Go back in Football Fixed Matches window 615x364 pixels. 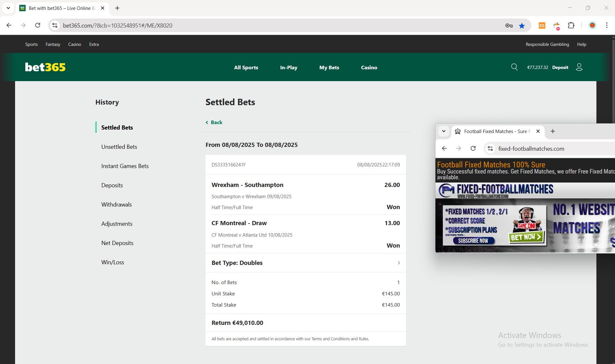coord(444,148)
